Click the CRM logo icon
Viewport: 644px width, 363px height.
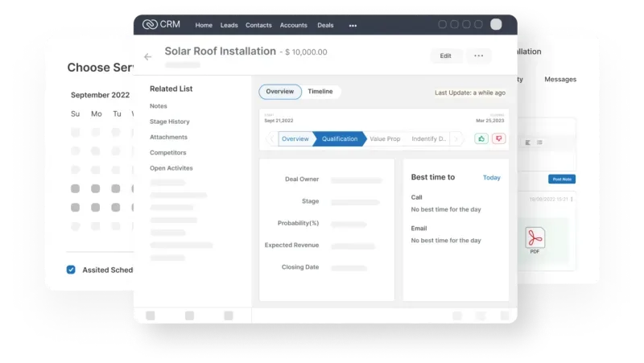pyautogui.click(x=150, y=24)
